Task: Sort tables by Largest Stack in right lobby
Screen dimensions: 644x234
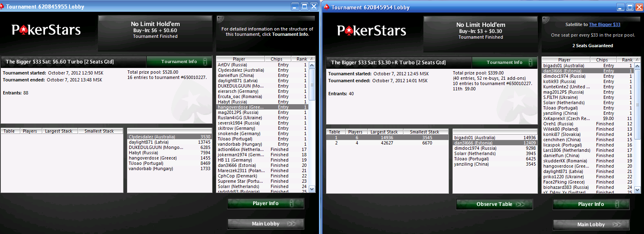Action: (384, 132)
